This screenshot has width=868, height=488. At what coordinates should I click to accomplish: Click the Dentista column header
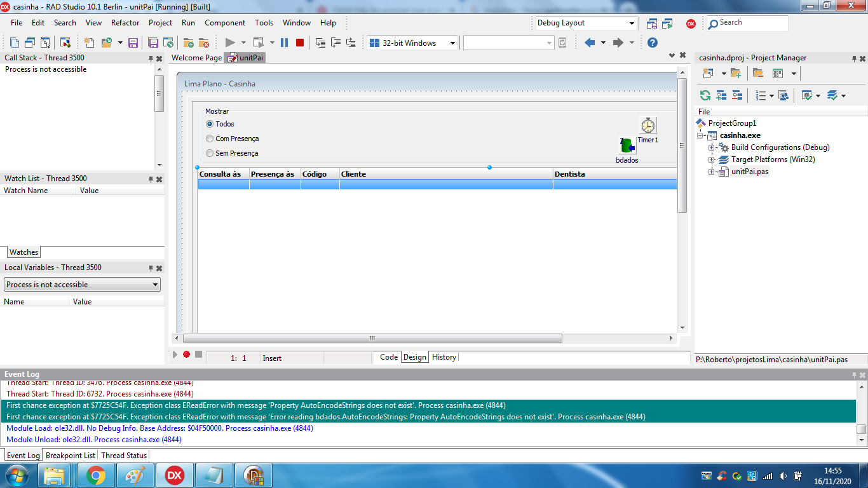614,173
